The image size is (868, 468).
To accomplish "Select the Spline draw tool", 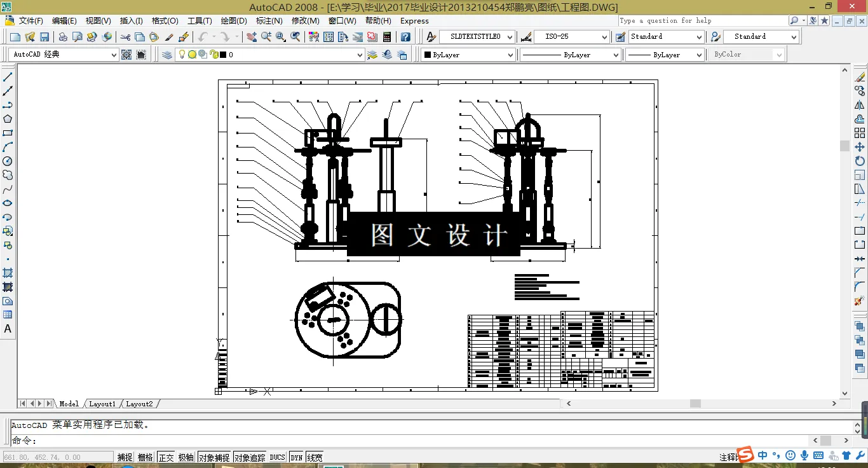I will pos(8,189).
